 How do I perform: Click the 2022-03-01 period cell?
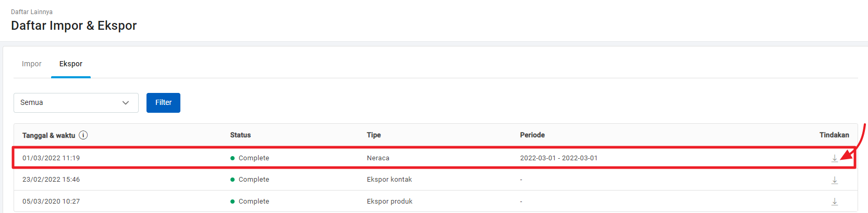559,158
